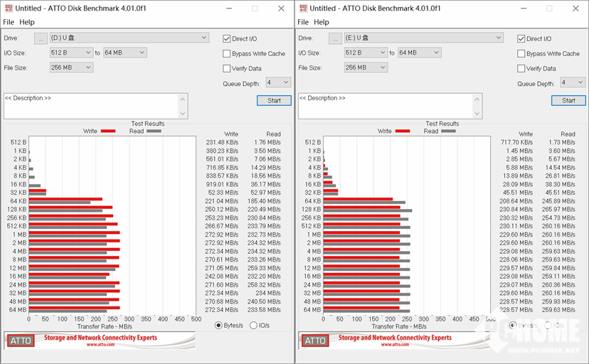Click 717.70 KB/s write value in right window
589x364 pixels.
(516, 142)
